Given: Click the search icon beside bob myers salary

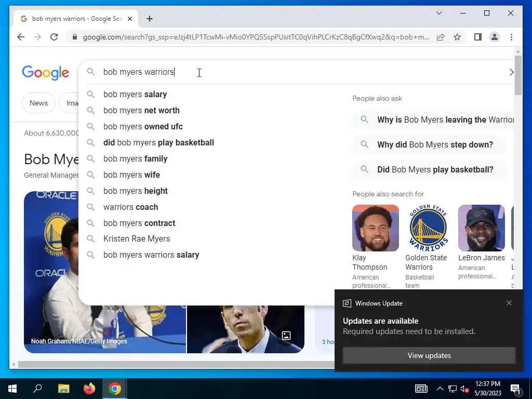Looking at the screenshot, I should coord(90,95).
